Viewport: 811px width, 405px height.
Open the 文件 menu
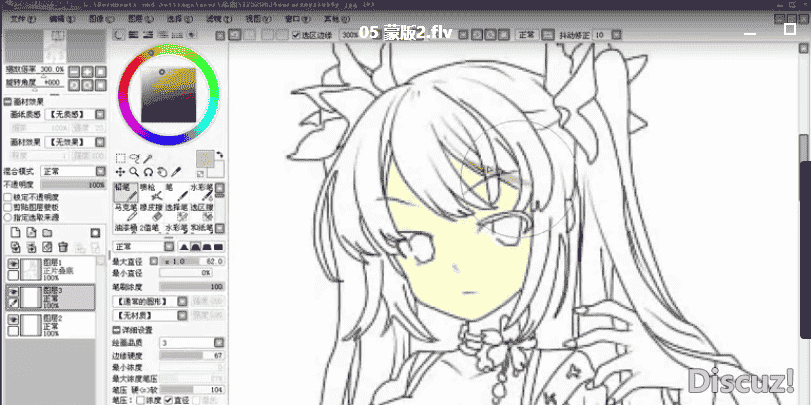tap(23, 19)
